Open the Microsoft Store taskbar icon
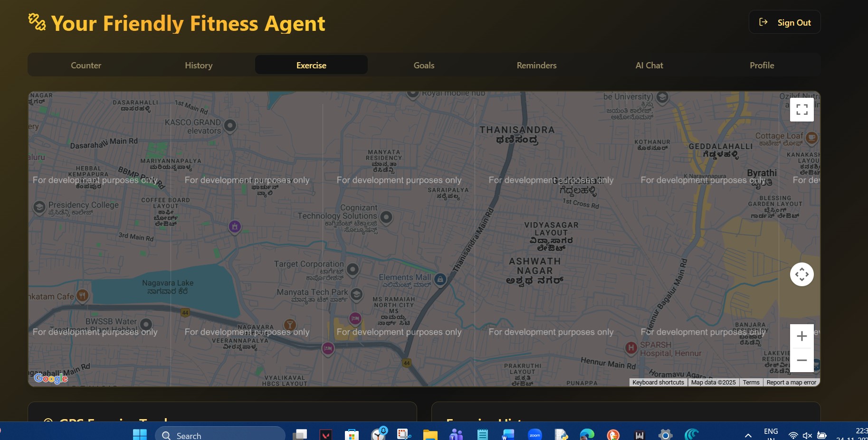 (x=352, y=435)
